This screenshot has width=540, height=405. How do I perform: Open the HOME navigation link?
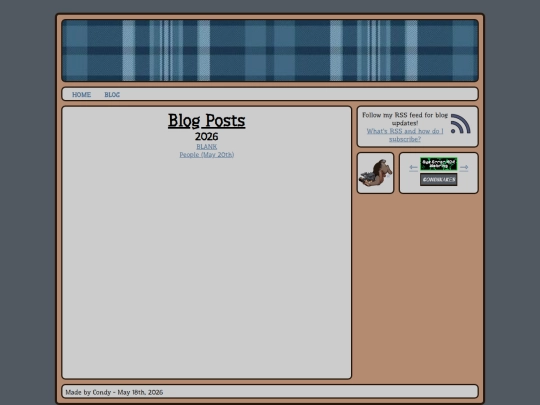(81, 95)
